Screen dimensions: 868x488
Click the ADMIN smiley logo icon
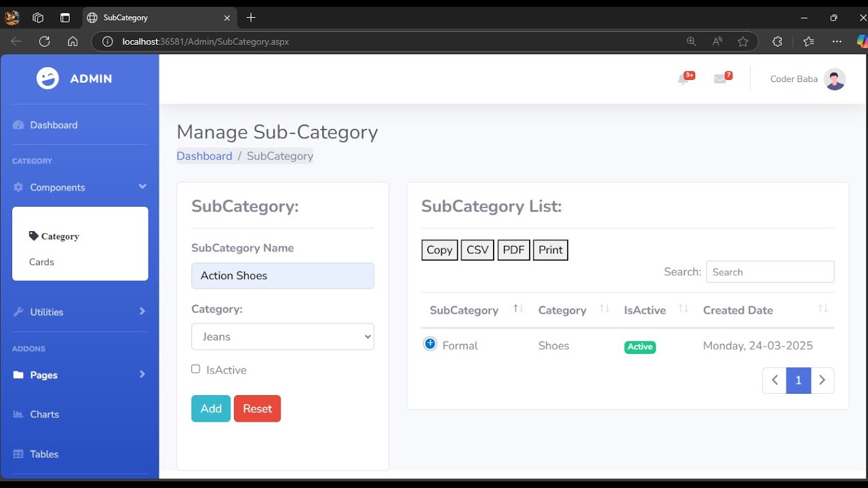47,79
